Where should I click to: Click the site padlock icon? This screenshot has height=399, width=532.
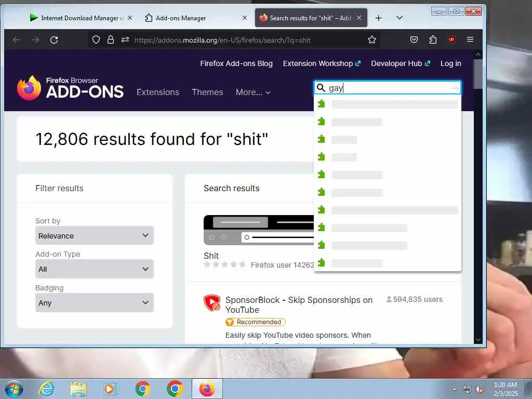click(111, 39)
